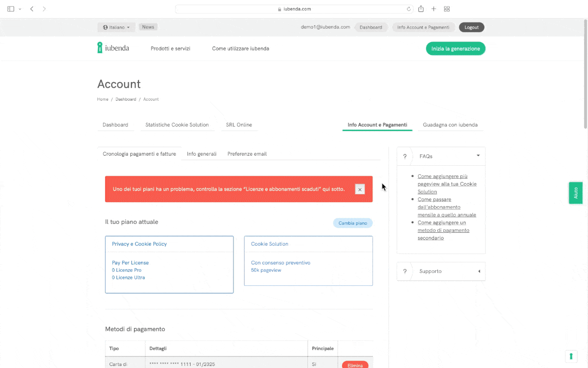Collapse the FAQs panel
The width and height of the screenshot is (588, 368).
click(478, 156)
